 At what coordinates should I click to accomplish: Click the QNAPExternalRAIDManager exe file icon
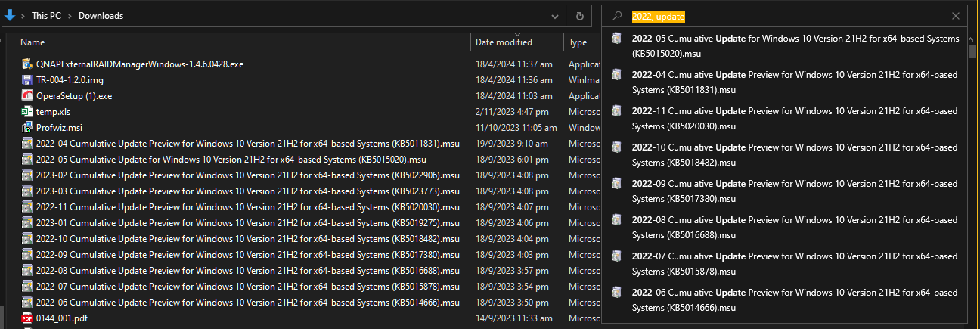tap(27, 64)
